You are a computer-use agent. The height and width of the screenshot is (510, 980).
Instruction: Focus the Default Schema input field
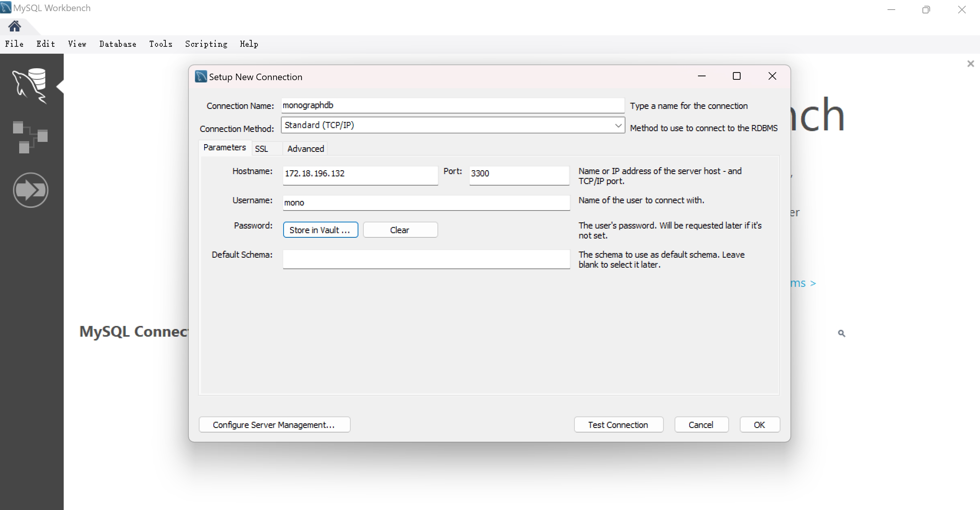pyautogui.click(x=426, y=259)
